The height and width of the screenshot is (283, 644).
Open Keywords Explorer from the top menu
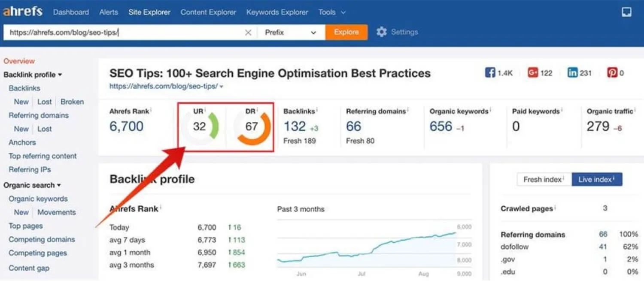pos(277,12)
